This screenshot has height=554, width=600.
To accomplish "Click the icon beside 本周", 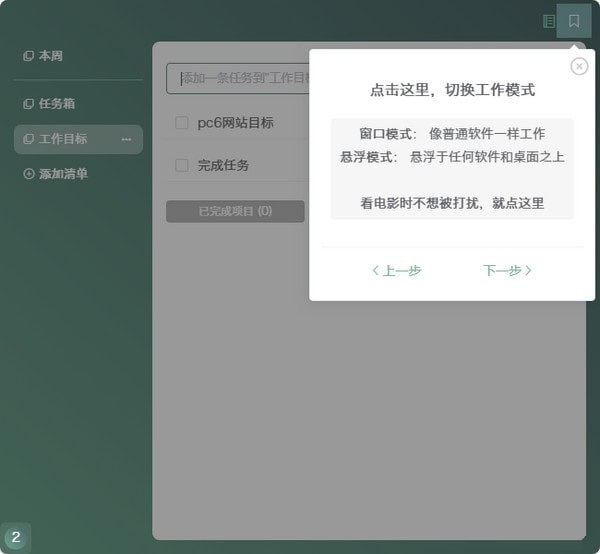I will tap(28, 56).
